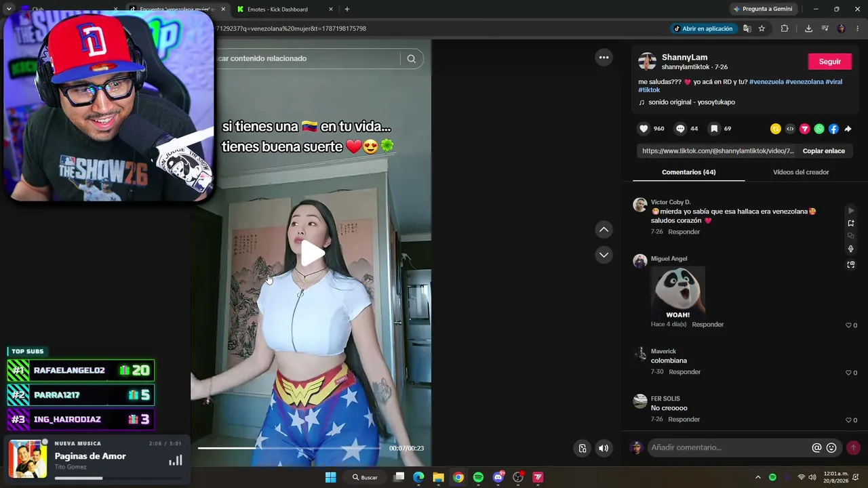The image size is (868, 488).
Task: Reply to Maverick's comment
Action: click(684, 372)
